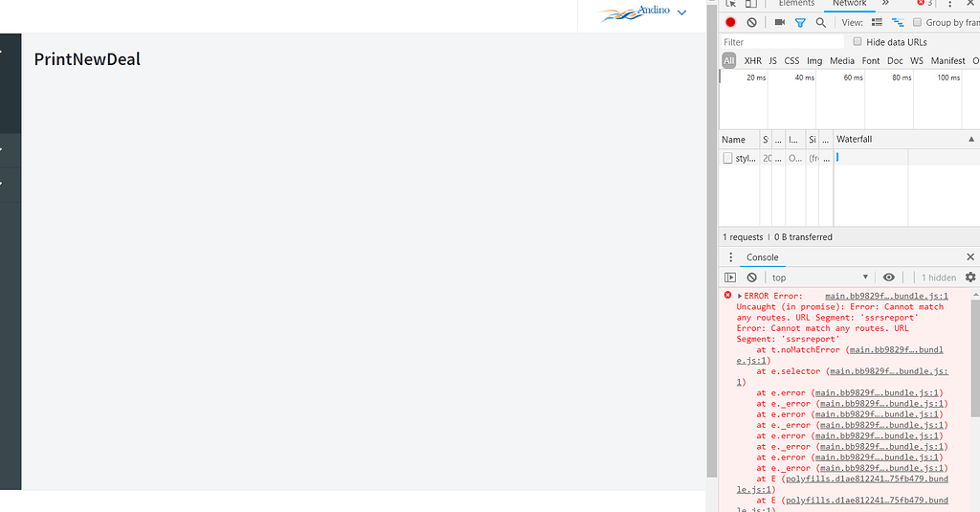Filter requests by Doc
Screen dimensions: 980x512
tap(895, 60)
